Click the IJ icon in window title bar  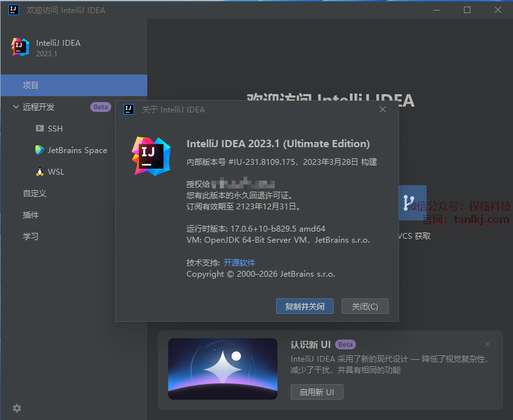point(14,10)
